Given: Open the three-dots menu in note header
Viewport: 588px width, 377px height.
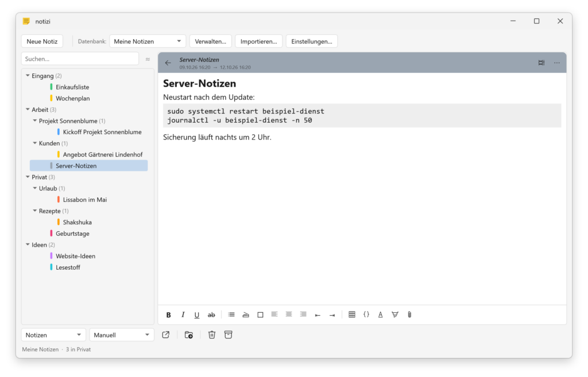Looking at the screenshot, I should (x=557, y=63).
